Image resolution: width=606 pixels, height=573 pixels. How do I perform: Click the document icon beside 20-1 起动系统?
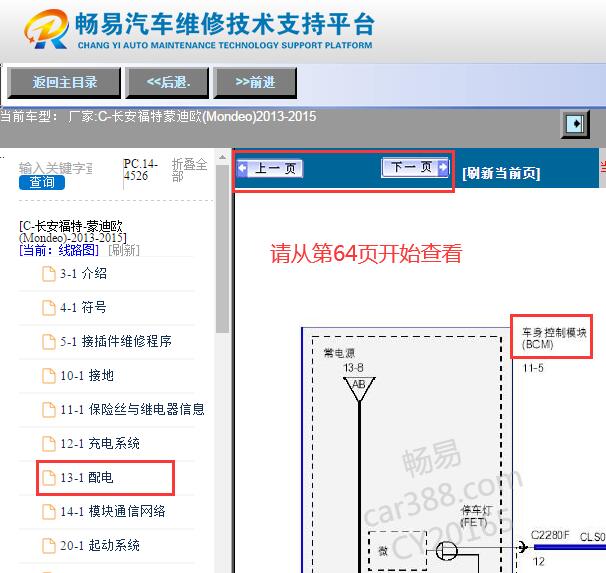pos(49,546)
